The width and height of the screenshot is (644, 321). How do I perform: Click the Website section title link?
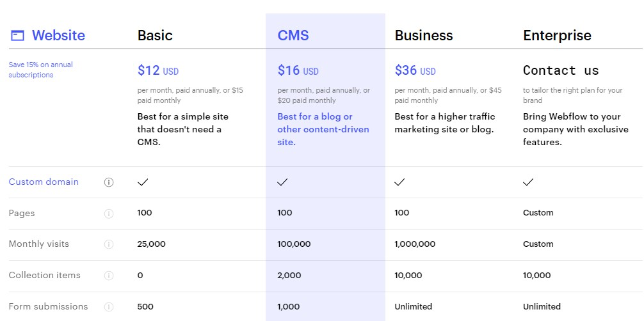[58, 36]
